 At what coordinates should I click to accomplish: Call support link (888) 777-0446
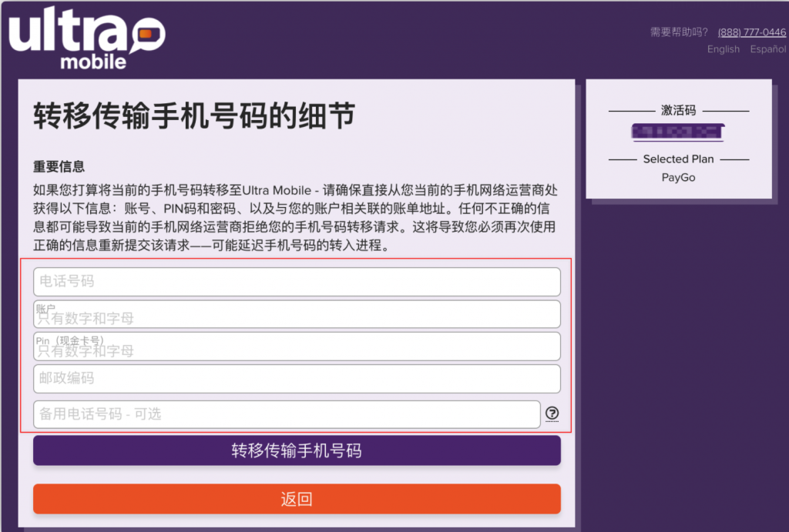tap(751, 32)
